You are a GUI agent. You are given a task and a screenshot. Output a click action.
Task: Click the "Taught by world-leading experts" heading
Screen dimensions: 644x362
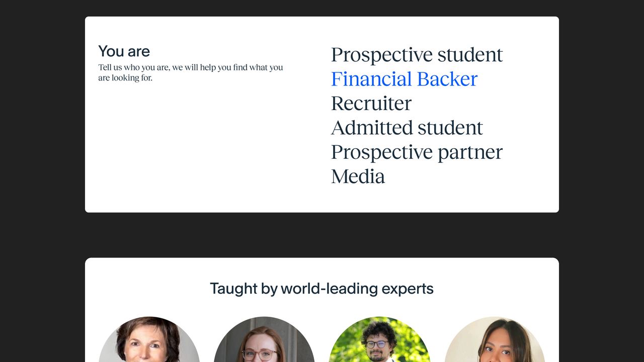[321, 289]
